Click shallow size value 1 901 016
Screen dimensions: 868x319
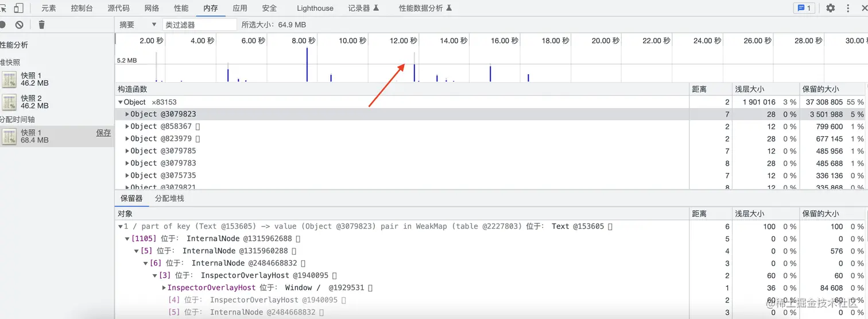(759, 102)
